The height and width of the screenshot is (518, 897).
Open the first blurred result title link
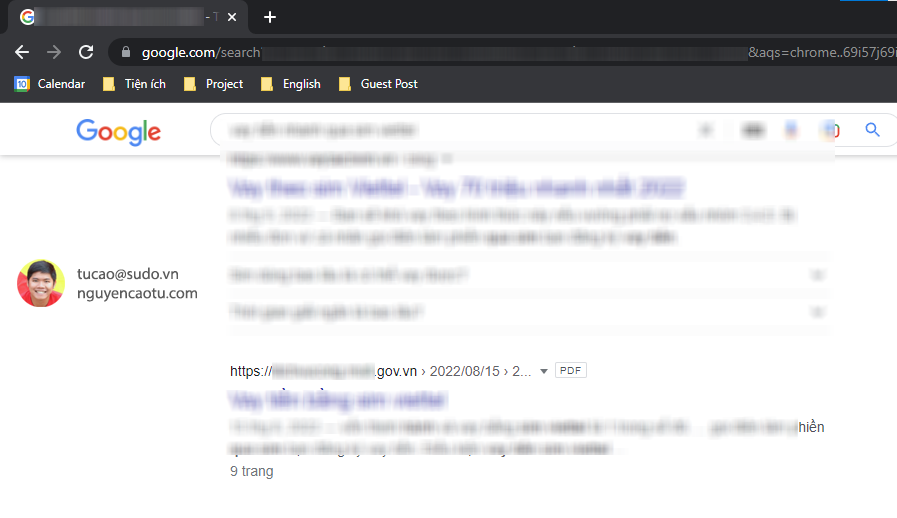click(457, 187)
